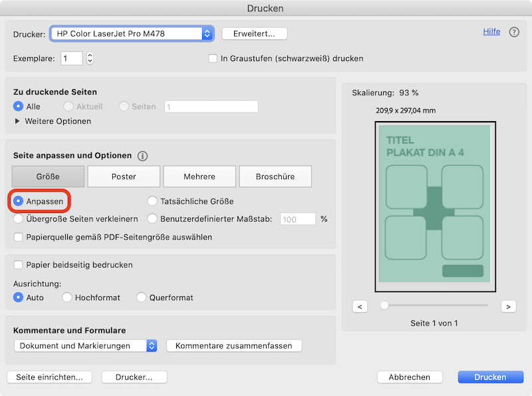Switch to the Broschüre tab
Image resolution: width=532 pixels, height=396 pixels.
(275, 176)
